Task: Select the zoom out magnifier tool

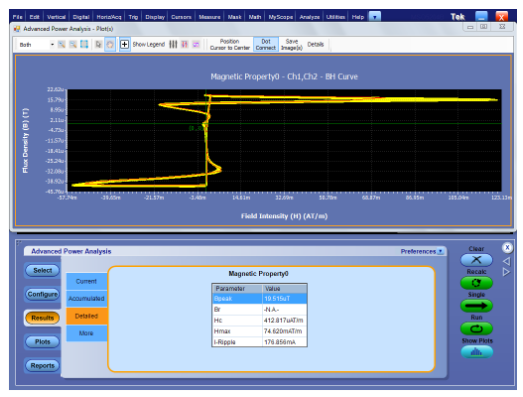Action: click(73, 44)
